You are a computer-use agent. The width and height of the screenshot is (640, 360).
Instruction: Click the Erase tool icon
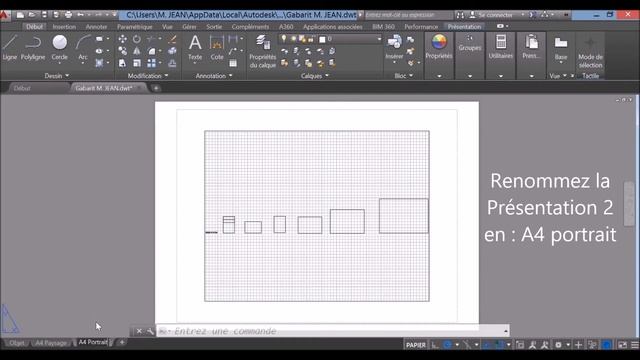point(172,39)
